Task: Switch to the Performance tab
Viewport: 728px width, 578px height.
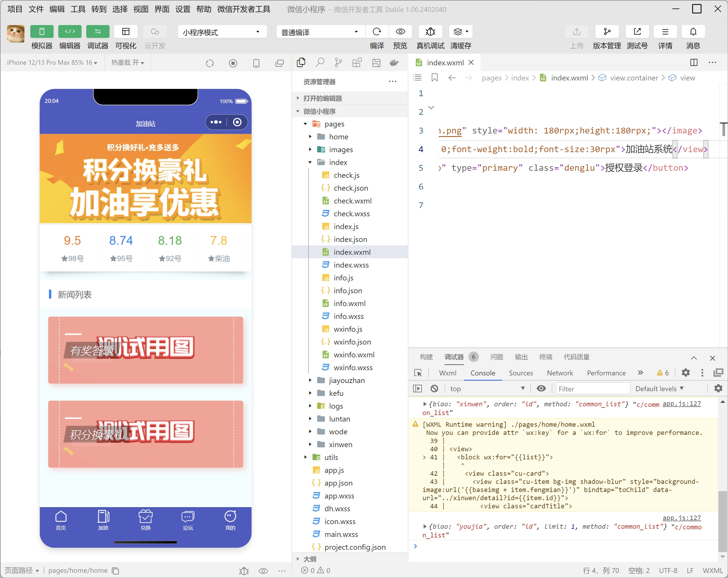Action: click(606, 373)
